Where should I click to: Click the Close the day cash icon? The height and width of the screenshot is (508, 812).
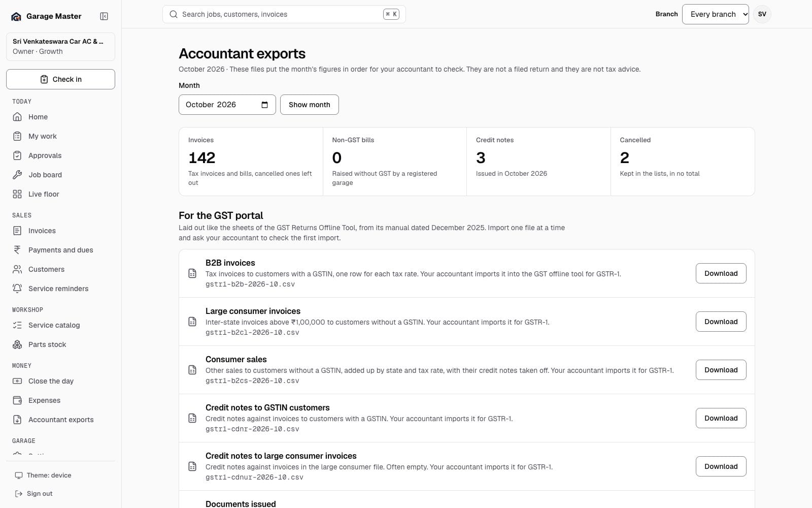[x=17, y=381]
